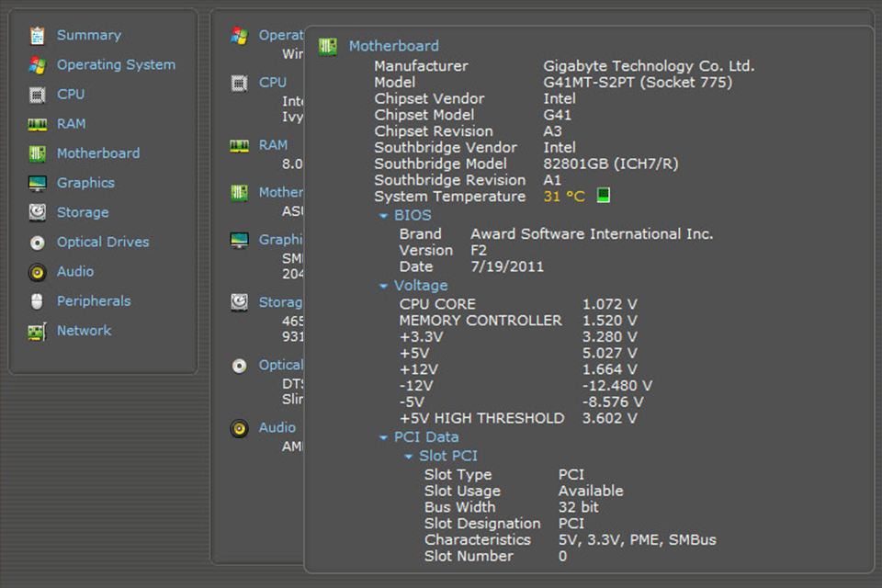Click the Audio speaker icon
The image size is (882, 588).
tap(37, 271)
